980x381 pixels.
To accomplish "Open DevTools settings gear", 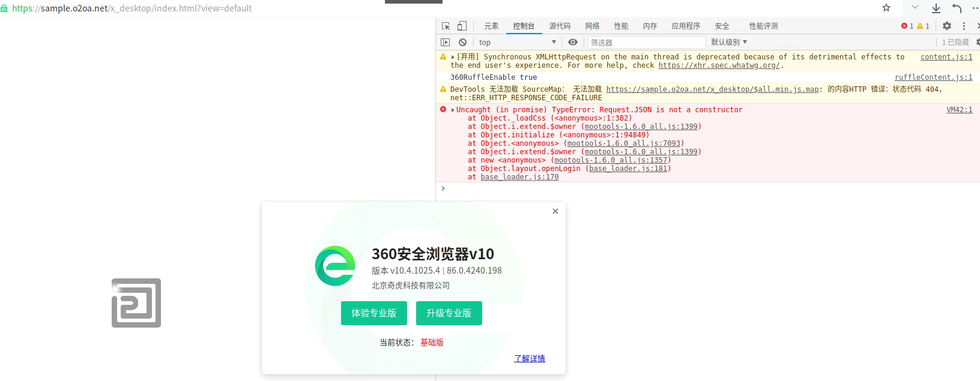I will (x=947, y=26).
